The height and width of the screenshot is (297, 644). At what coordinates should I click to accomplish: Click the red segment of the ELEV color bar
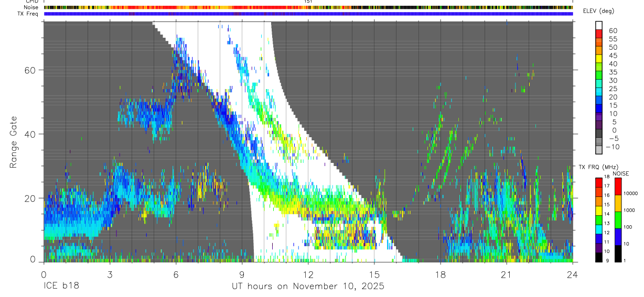tap(599, 33)
